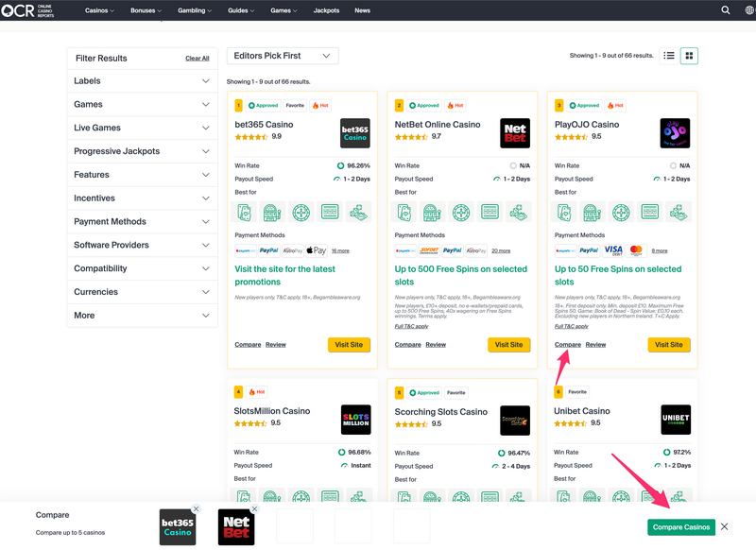Image resolution: width=756 pixels, height=550 pixels.
Task: Close the compare bar with X icon
Action: pyautogui.click(x=725, y=526)
